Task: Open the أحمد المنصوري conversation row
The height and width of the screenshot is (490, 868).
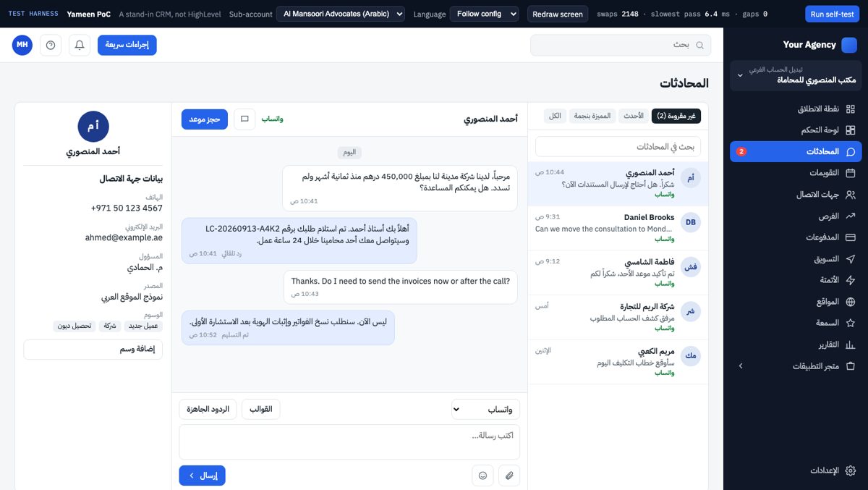Action: [618, 184]
